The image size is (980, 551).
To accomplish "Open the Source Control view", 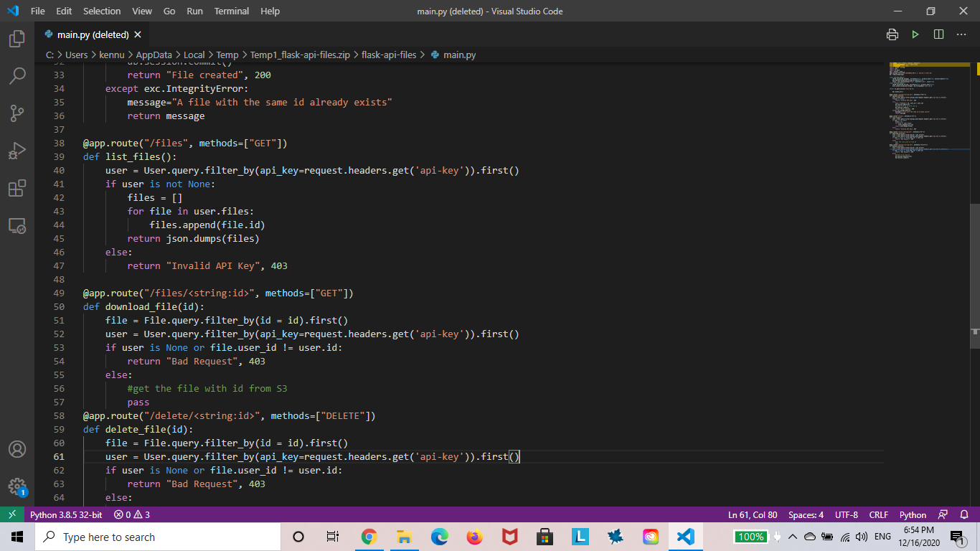I will click(16, 113).
